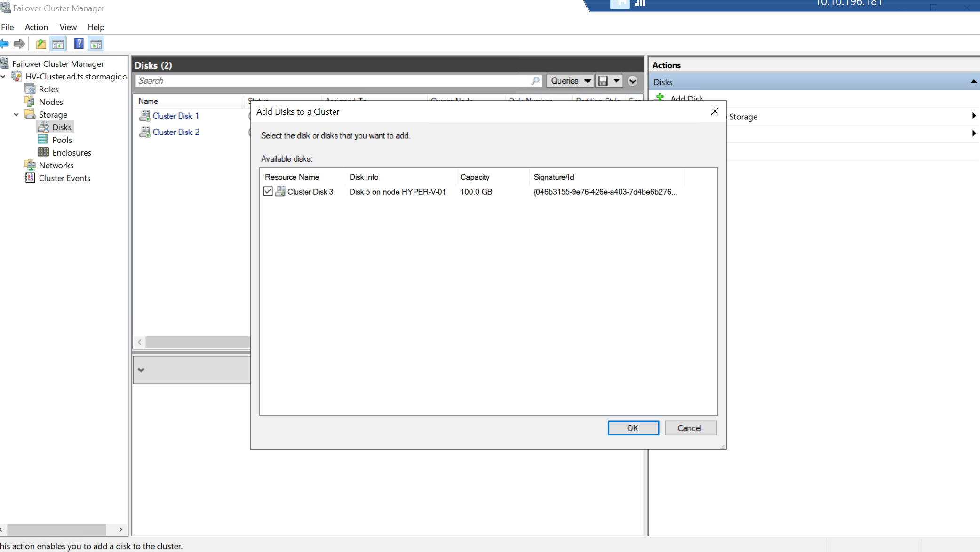Click the Cluster Disk 2 disk icon

[x=145, y=132]
